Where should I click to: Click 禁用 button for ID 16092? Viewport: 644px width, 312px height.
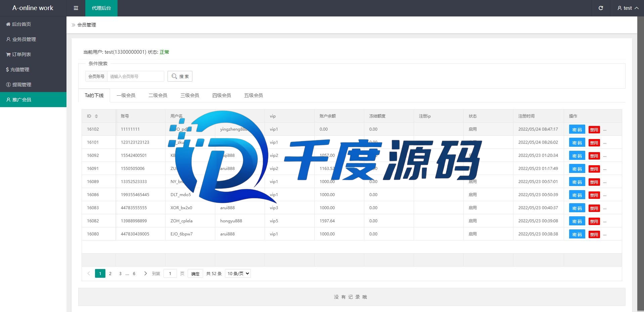click(594, 156)
